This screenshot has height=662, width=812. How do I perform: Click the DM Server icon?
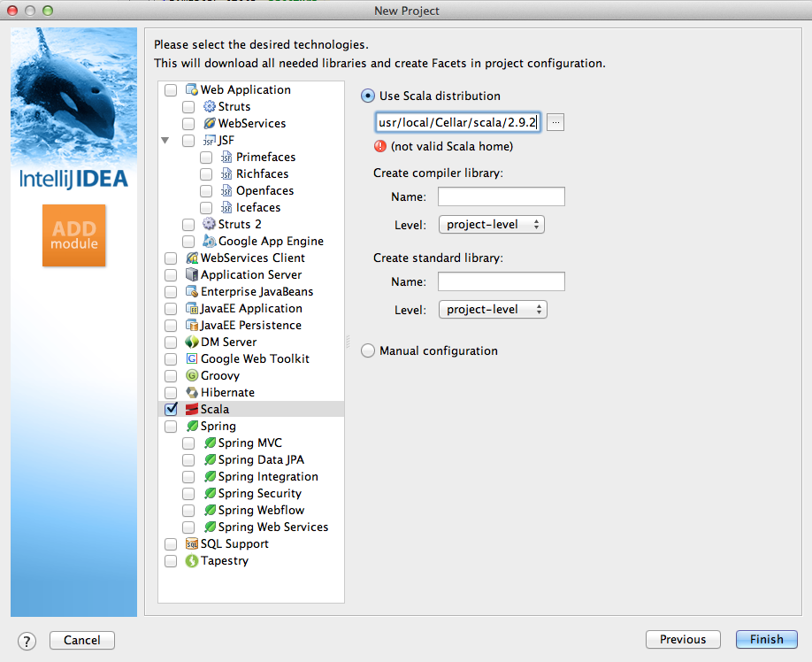[192, 342]
